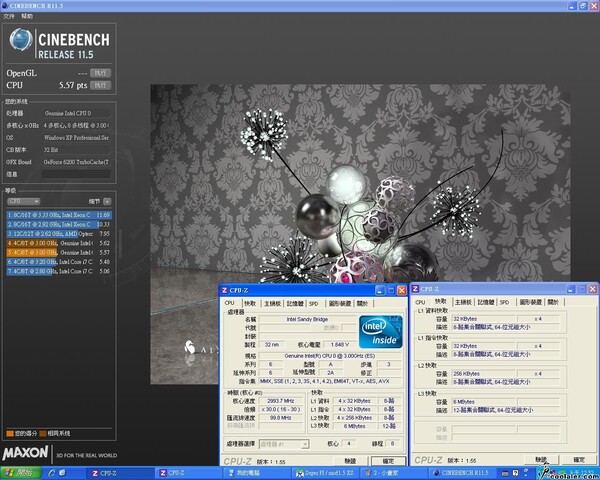Switch to 關於 tab in left CPU-Z window
600x480 pixels.
362,304
